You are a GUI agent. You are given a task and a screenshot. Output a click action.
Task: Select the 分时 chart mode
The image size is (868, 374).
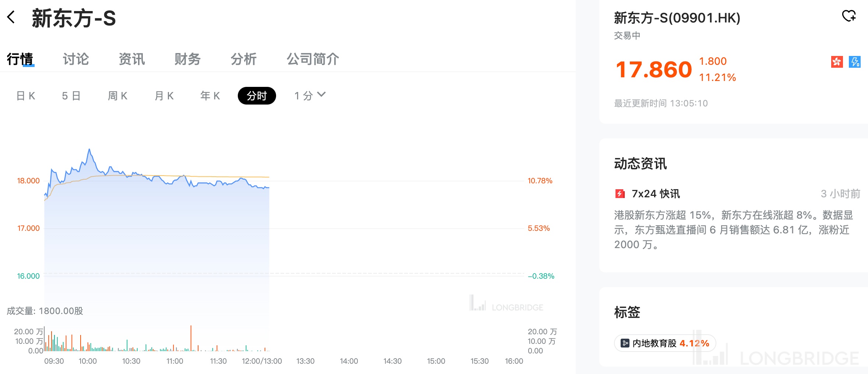click(257, 96)
